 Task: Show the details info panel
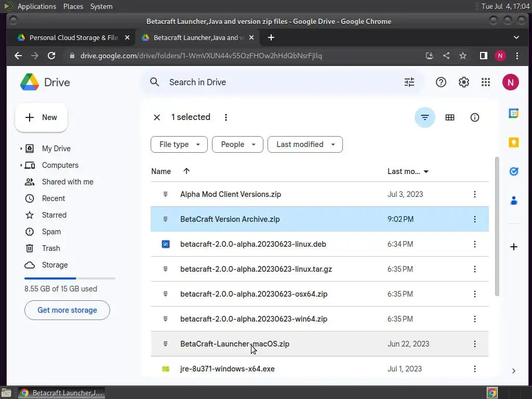[475, 117]
